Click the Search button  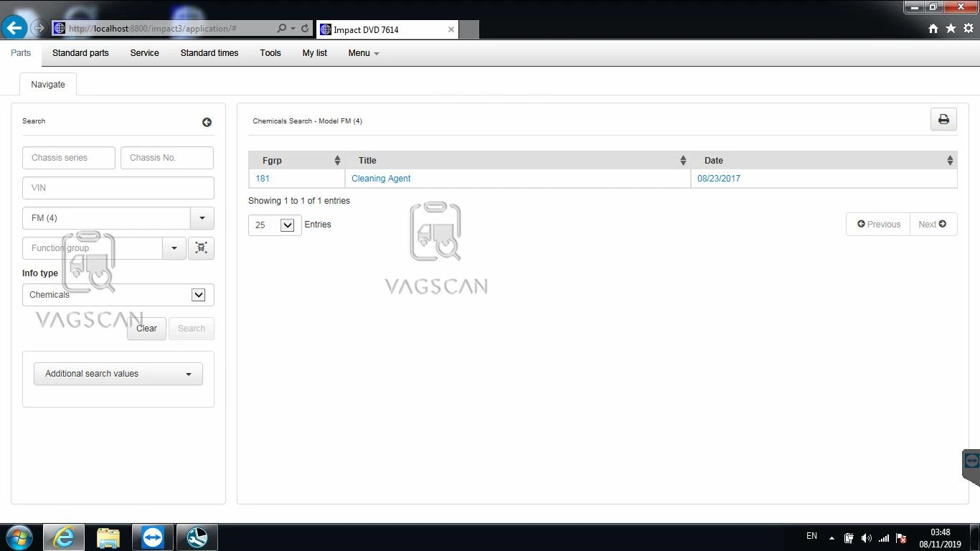tap(192, 329)
